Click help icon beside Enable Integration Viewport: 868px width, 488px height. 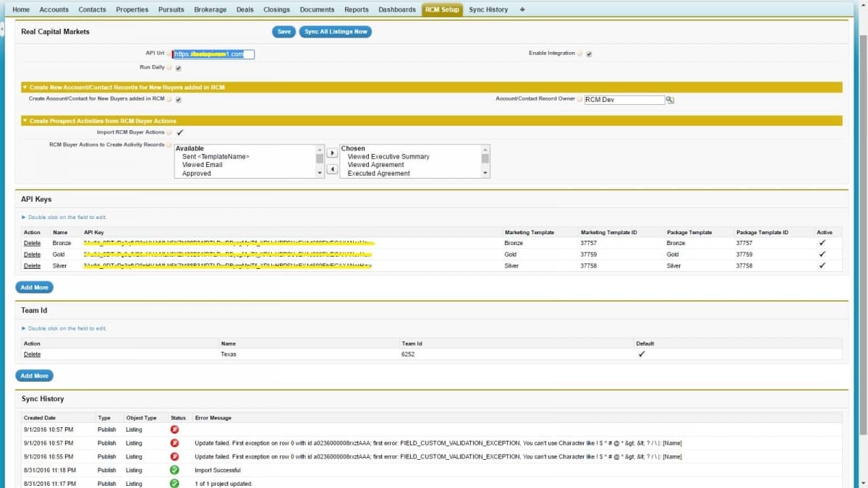(580, 53)
